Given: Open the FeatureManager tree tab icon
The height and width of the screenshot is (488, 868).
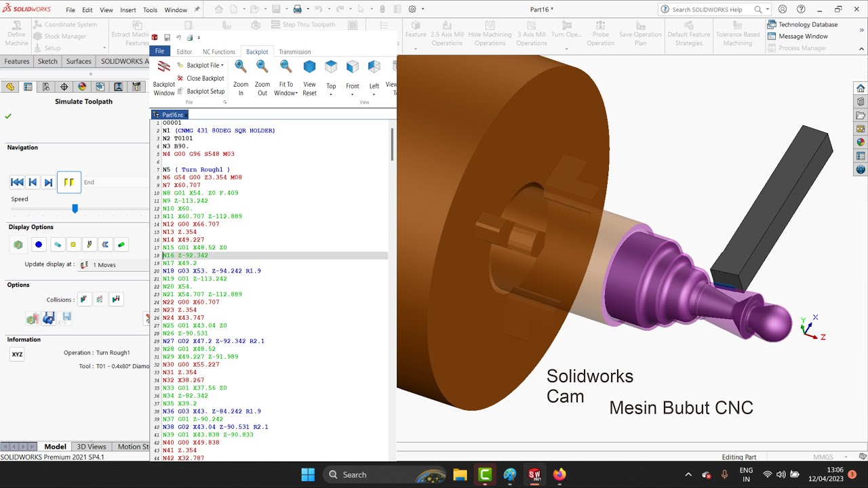Looking at the screenshot, I should 9,87.
